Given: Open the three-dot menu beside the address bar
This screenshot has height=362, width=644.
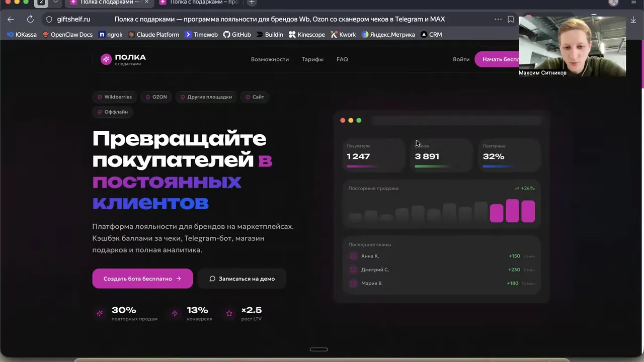Looking at the screenshot, I should click(498, 19).
